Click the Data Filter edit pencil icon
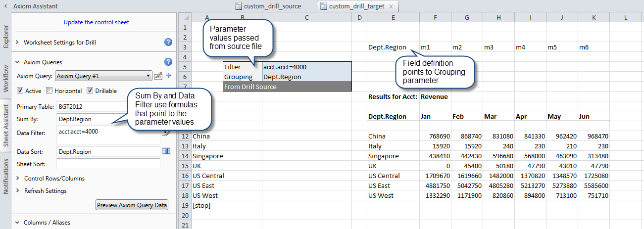This screenshot has height=229, width=644. [x=166, y=133]
